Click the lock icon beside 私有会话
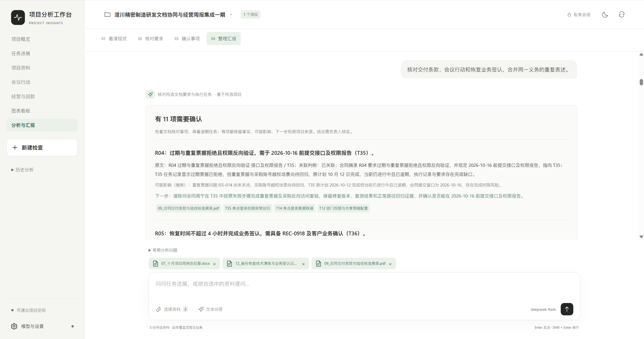 click(569, 15)
